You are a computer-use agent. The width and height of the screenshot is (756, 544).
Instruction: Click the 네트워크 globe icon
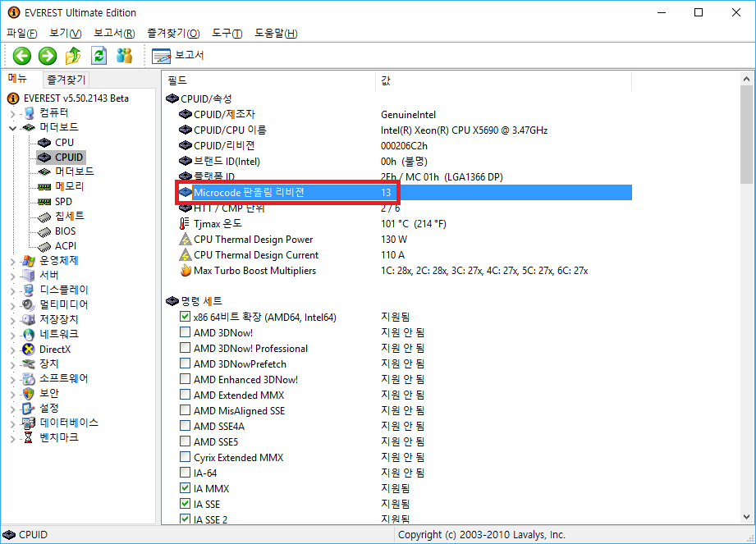pos(29,335)
